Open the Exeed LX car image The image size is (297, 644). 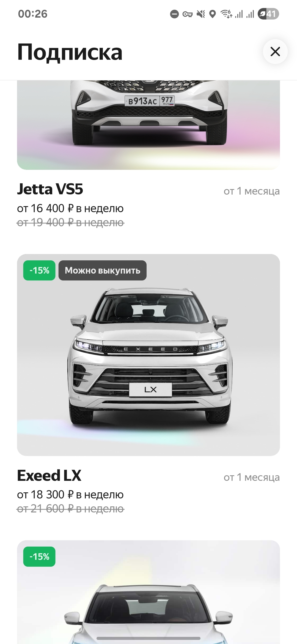pyautogui.click(x=148, y=355)
